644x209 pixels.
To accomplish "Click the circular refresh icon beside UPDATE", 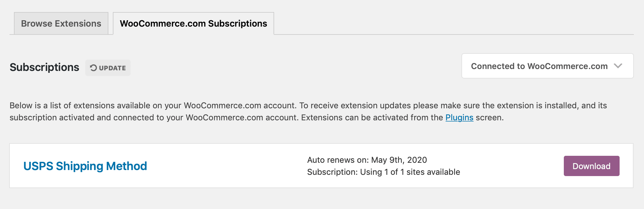I will point(93,68).
